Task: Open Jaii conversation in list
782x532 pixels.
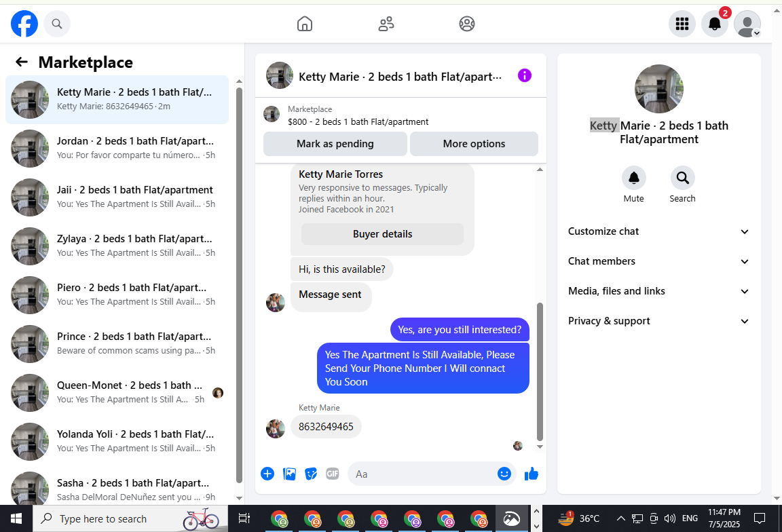Action: pos(117,197)
